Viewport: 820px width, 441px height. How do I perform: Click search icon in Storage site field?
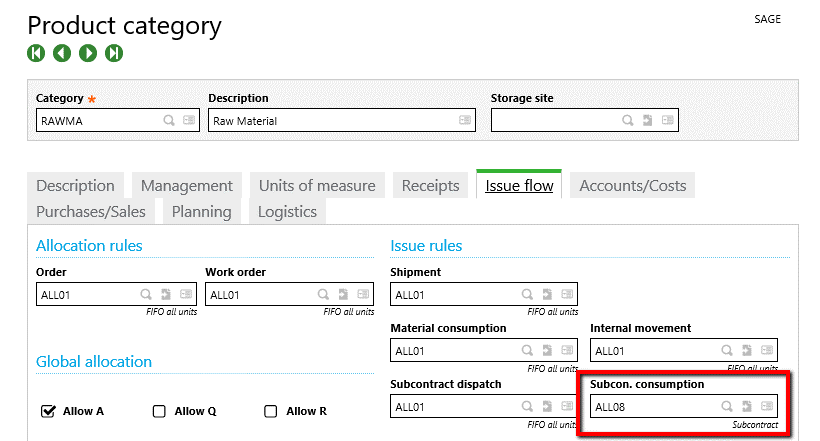pos(628,121)
